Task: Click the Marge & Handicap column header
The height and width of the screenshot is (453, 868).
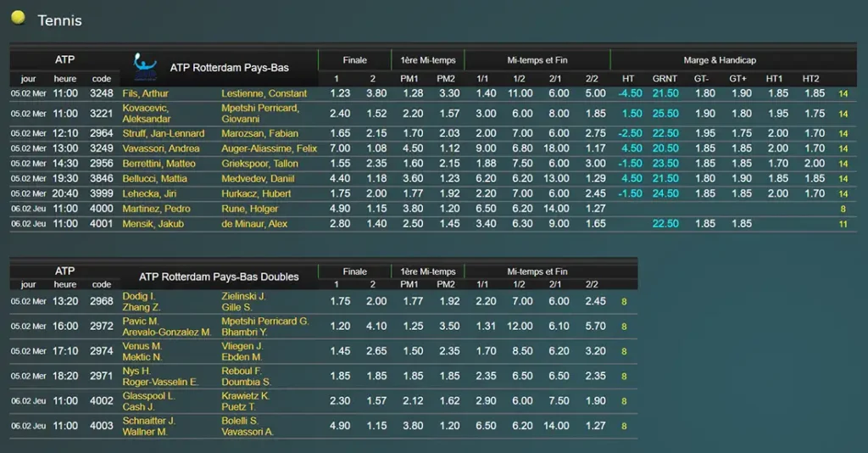Action: pos(720,60)
